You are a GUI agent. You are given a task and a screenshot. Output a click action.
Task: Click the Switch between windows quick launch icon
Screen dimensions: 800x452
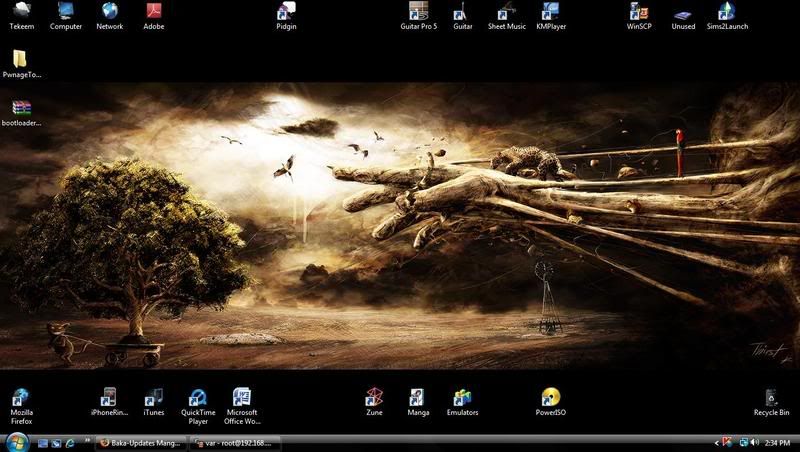tap(56, 443)
